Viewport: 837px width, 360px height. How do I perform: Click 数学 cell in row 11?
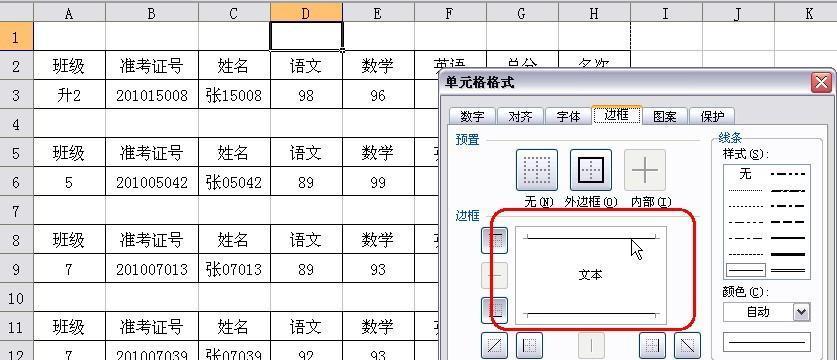tap(378, 327)
